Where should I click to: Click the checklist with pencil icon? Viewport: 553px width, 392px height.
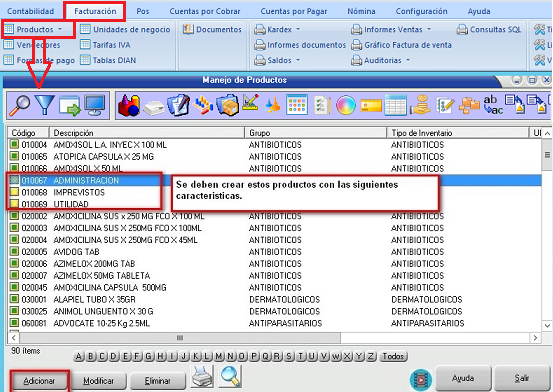point(445,105)
